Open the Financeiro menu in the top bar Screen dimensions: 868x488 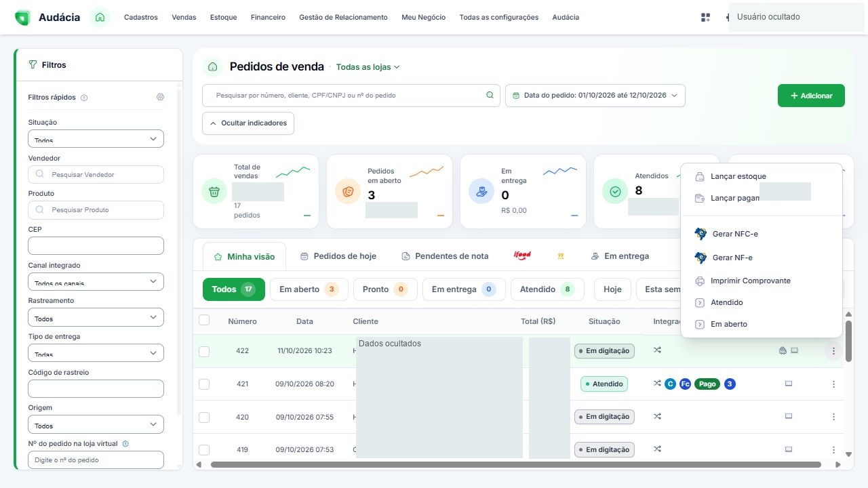tap(268, 17)
